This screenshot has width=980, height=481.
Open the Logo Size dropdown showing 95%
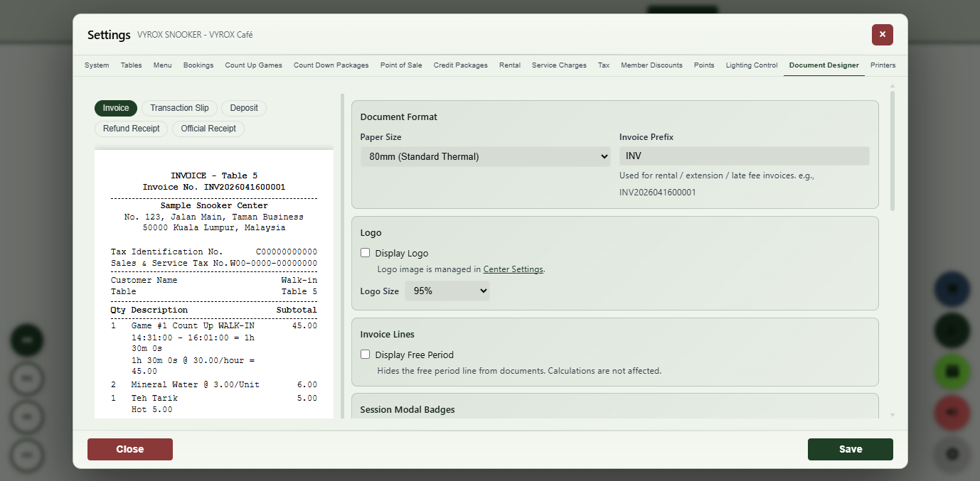pos(447,291)
